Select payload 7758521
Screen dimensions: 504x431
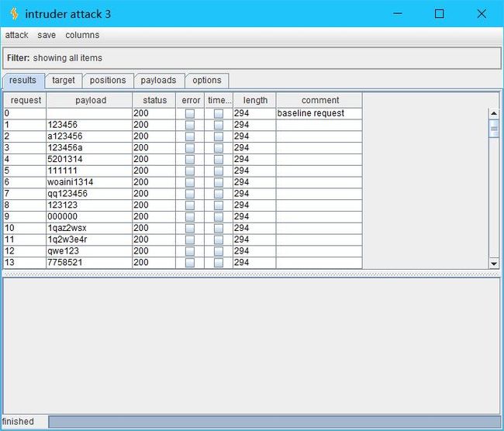click(89, 263)
